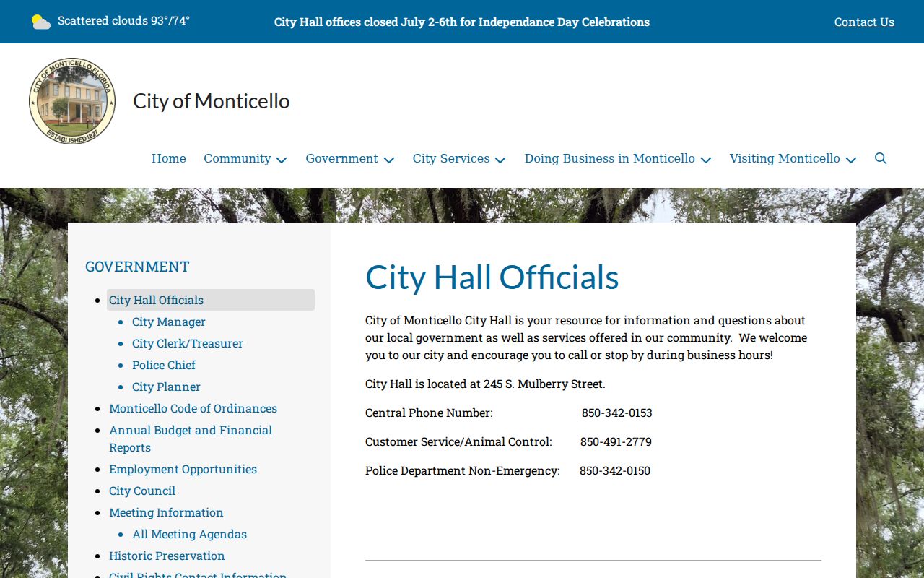924x578 pixels.
Task: Click the Contact Us link
Action: pyautogui.click(x=864, y=22)
